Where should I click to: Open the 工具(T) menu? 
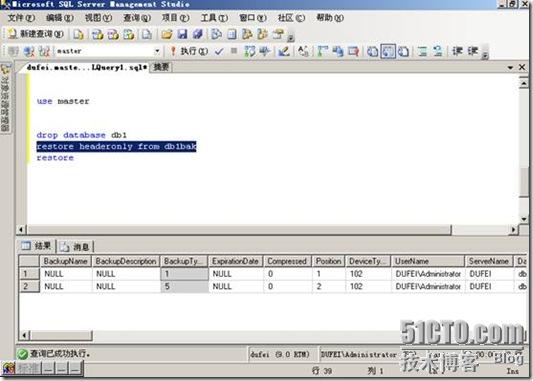[214, 18]
